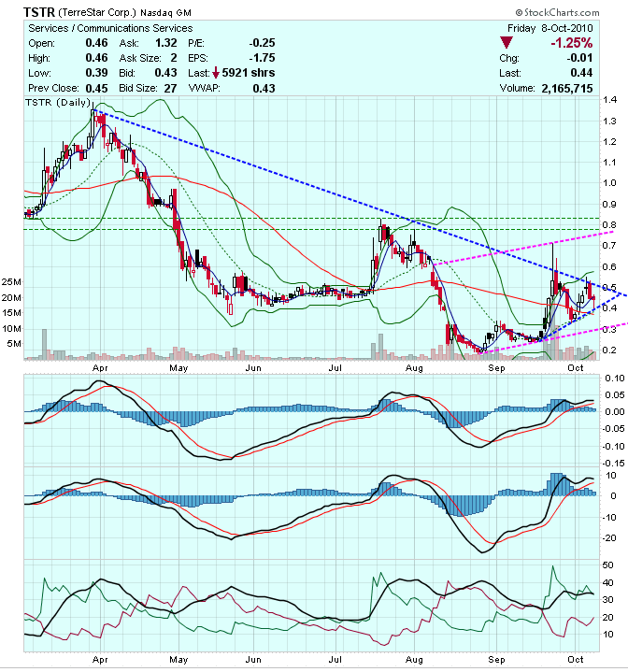Select the EPS value -1.75

coord(263,58)
